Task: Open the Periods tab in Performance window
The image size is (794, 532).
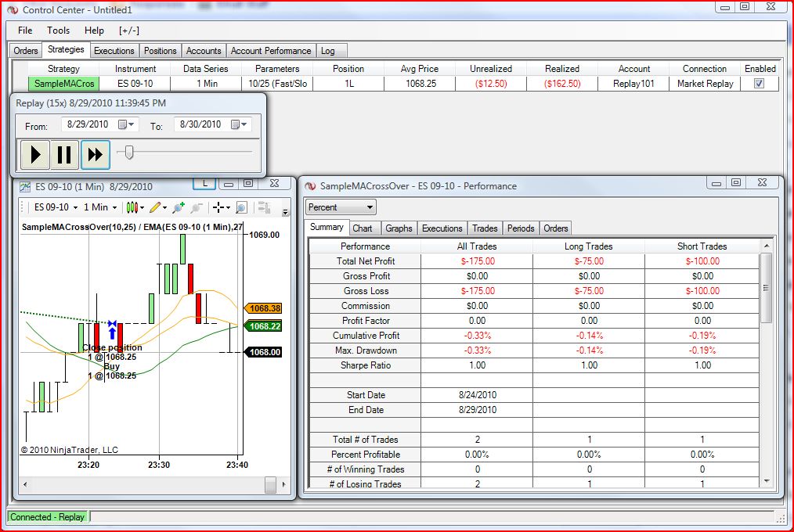Action: [521, 228]
